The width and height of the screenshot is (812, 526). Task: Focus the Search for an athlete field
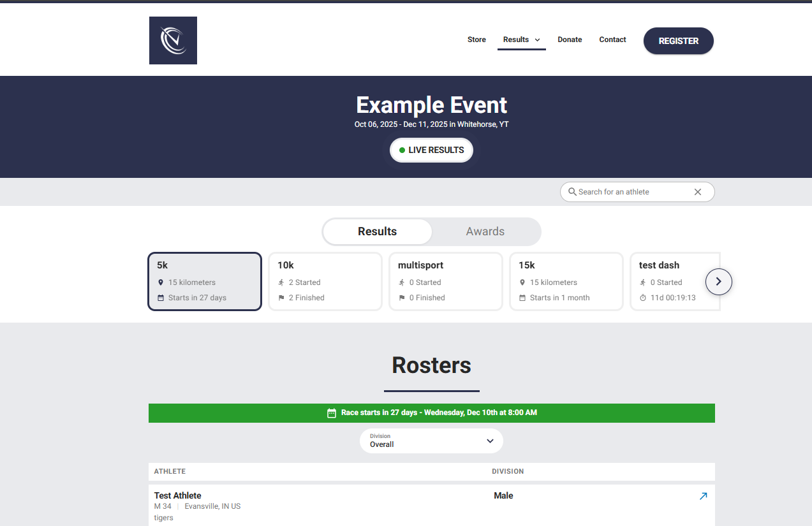pyautogui.click(x=631, y=192)
